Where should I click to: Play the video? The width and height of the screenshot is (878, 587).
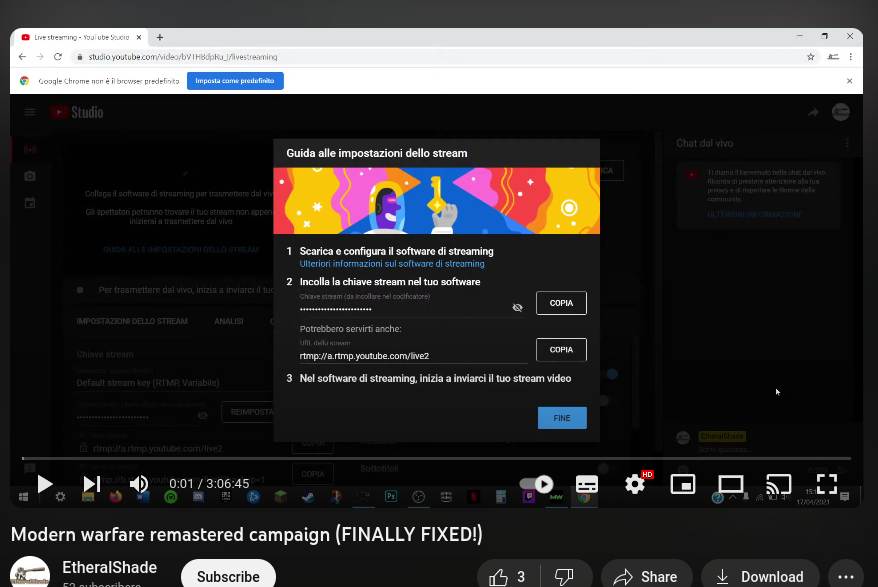tap(45, 485)
